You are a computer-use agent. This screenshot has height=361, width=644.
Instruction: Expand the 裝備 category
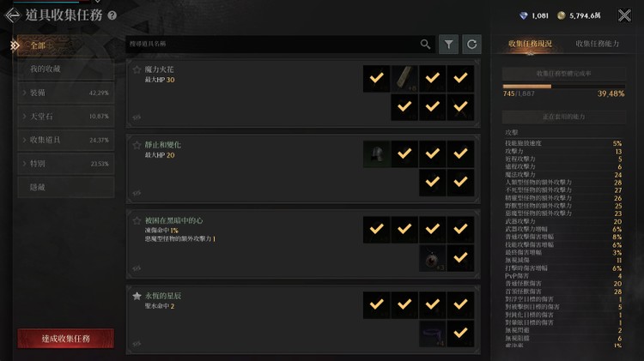[x=66, y=93]
